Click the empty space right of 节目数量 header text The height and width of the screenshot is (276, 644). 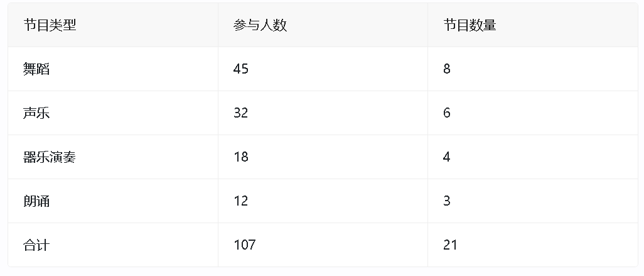[x=565, y=25]
